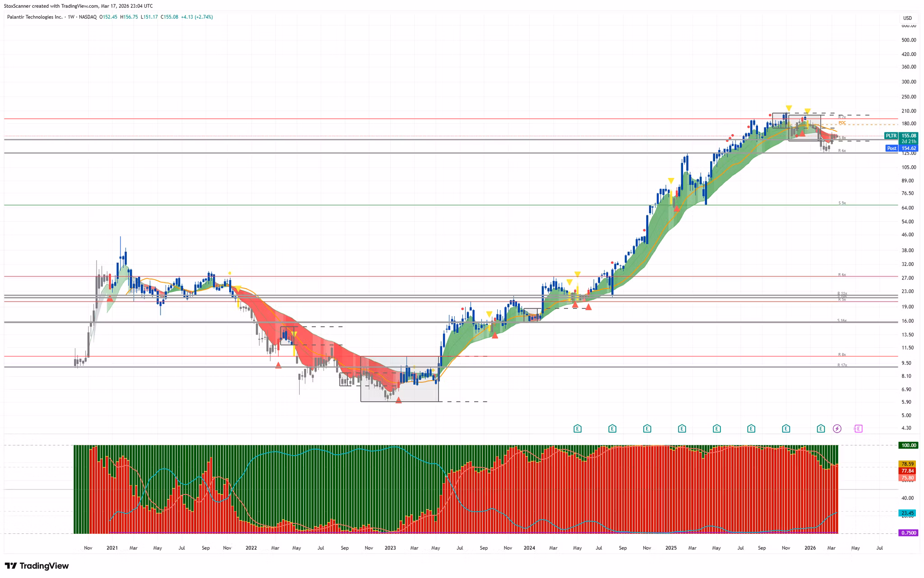The width and height of the screenshot is (924, 578).
Task: Click the red up-triangle at the 2023 low
Action: [x=398, y=400]
